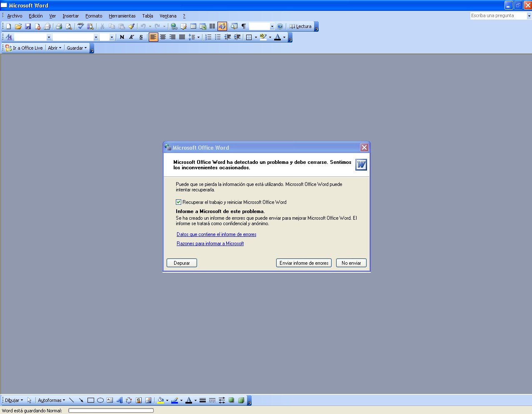Screen dimensions: 532x414
Task: Click the Format Painter brush icon
Action: (131, 26)
